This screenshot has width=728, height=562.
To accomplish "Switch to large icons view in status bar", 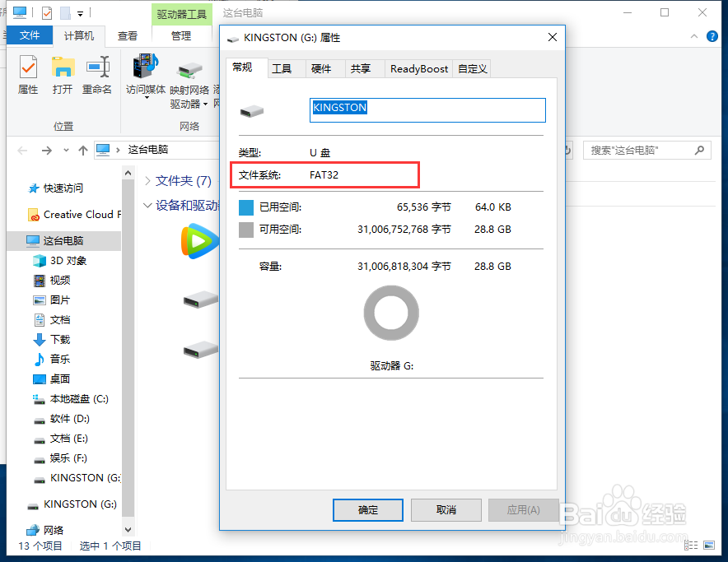I will point(708,545).
